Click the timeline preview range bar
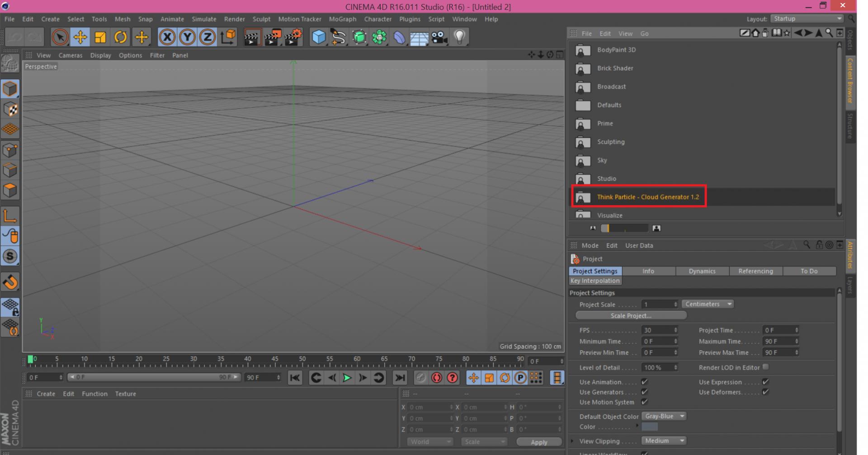Viewport: 868px width, 455px height. [x=154, y=377]
